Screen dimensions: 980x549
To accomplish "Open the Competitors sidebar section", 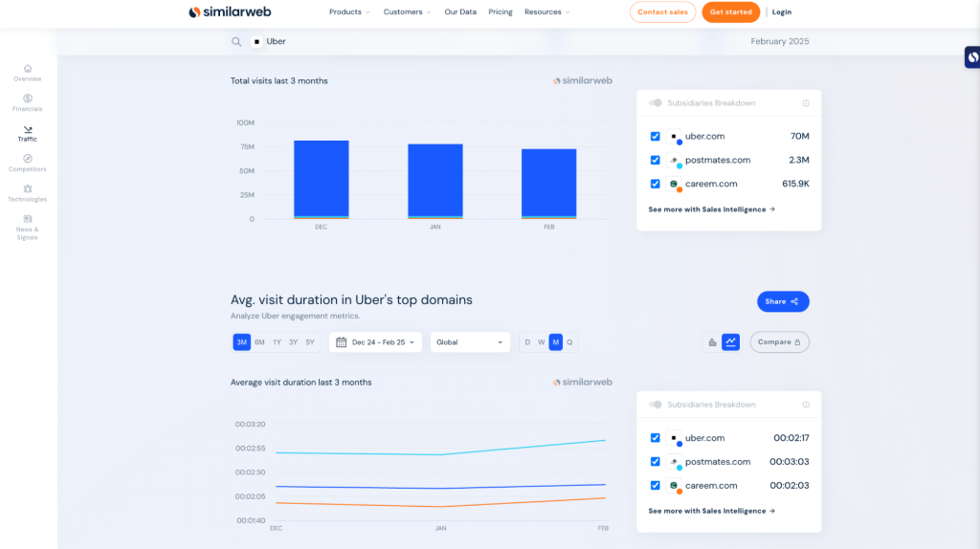I will pos(28,164).
